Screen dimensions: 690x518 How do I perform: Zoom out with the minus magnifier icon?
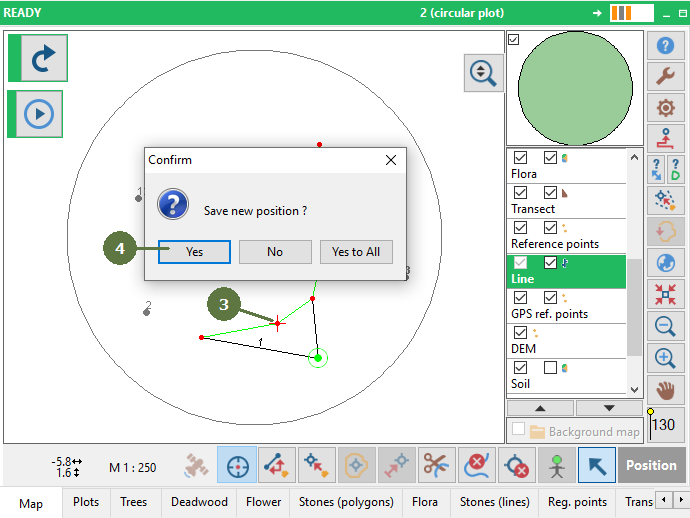coord(665,326)
